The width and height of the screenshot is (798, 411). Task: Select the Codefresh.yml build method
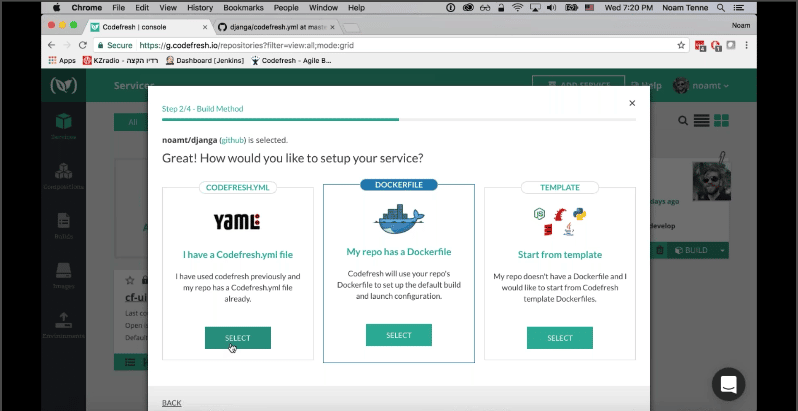[x=238, y=338]
